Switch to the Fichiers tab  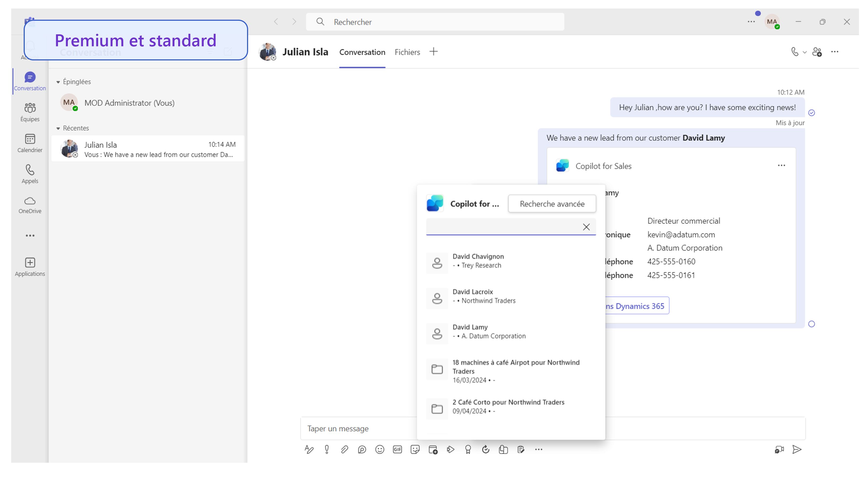pyautogui.click(x=407, y=52)
